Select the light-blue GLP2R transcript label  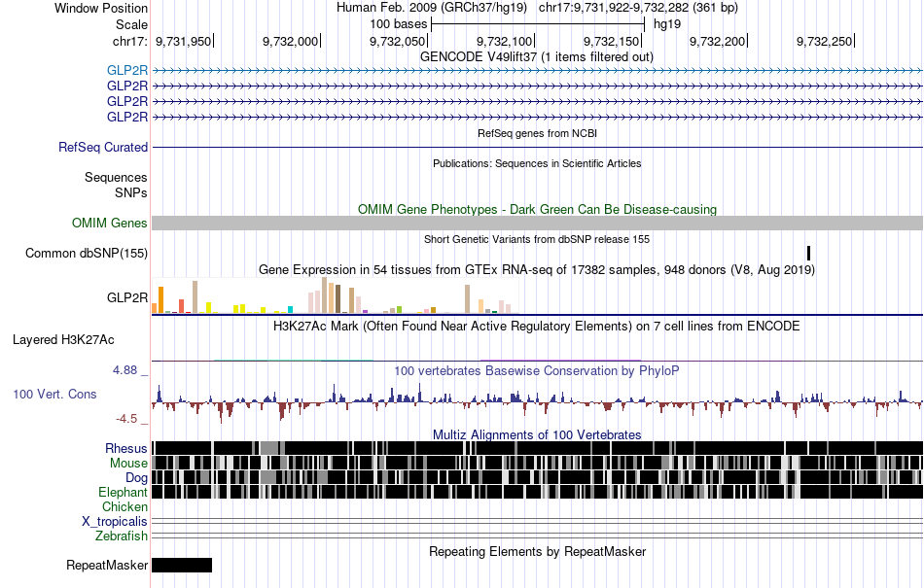pyautogui.click(x=127, y=71)
